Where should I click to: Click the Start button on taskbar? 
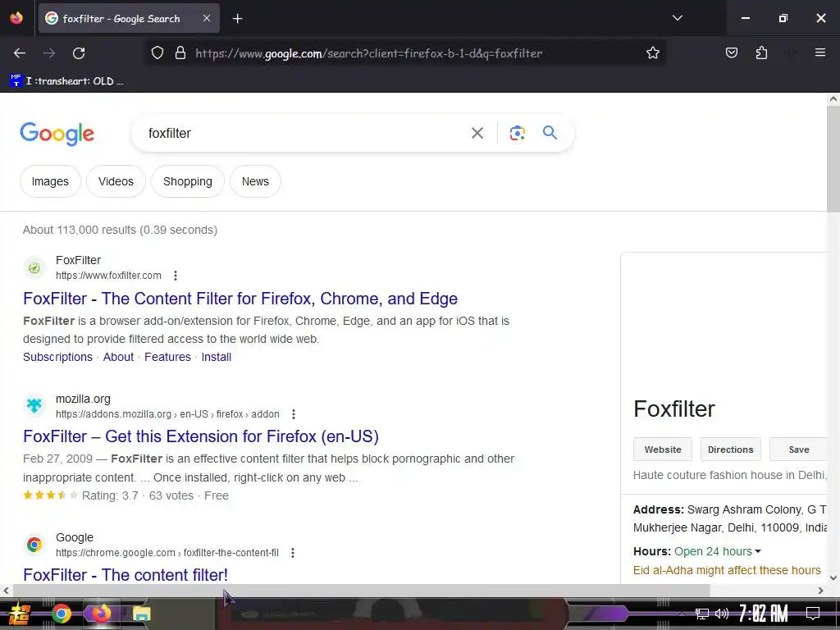click(x=20, y=614)
